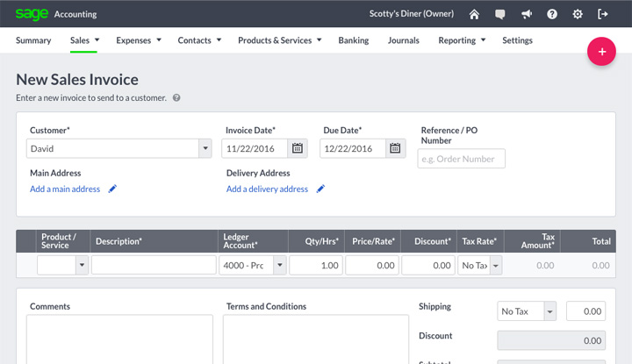Open the Summary tab
The width and height of the screenshot is (632, 364).
point(33,40)
